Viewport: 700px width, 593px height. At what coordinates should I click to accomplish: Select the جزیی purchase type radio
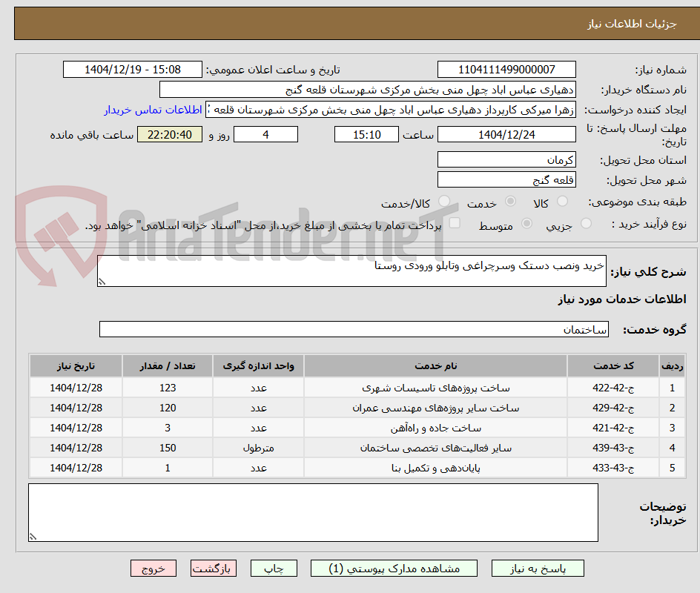pos(586,224)
